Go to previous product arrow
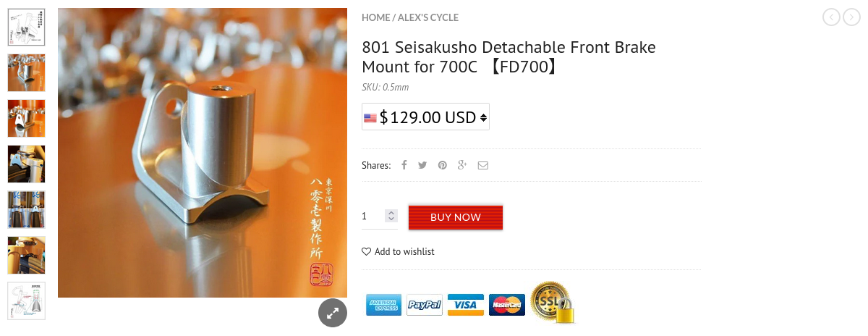The width and height of the screenshot is (868, 336). coord(831,17)
